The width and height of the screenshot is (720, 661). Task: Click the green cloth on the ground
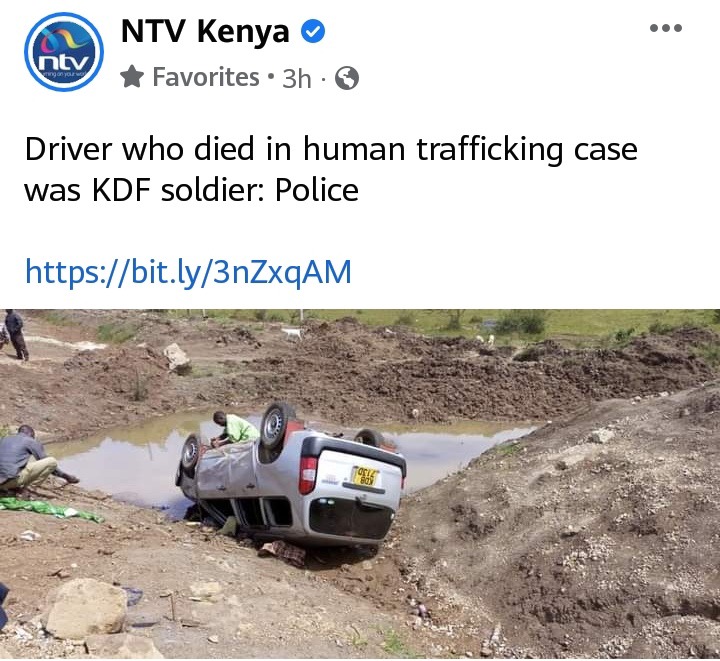coord(51,510)
